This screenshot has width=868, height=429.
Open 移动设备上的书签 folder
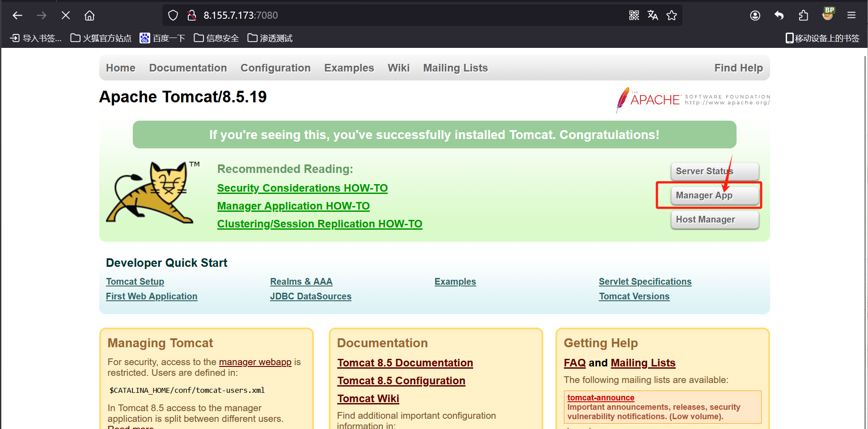click(822, 38)
